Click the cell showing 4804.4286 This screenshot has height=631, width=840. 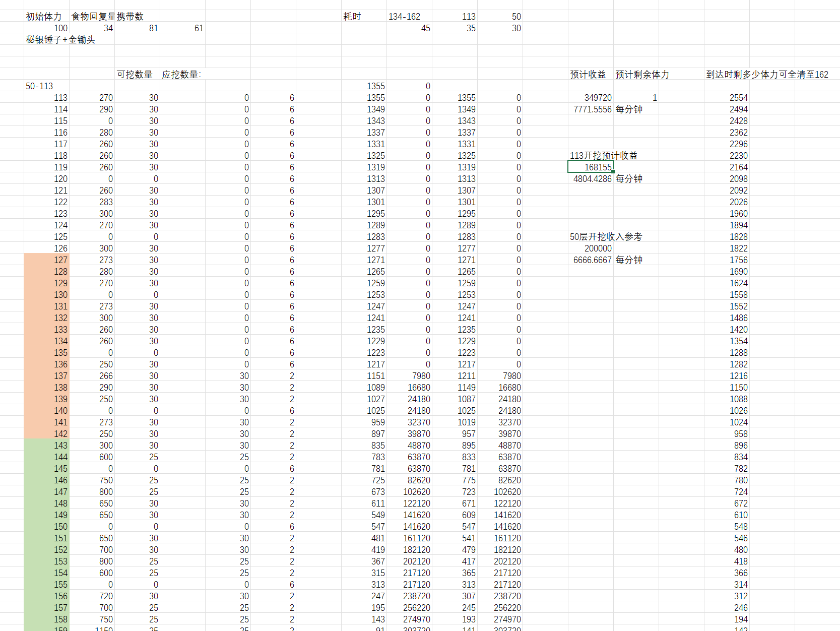(591, 178)
